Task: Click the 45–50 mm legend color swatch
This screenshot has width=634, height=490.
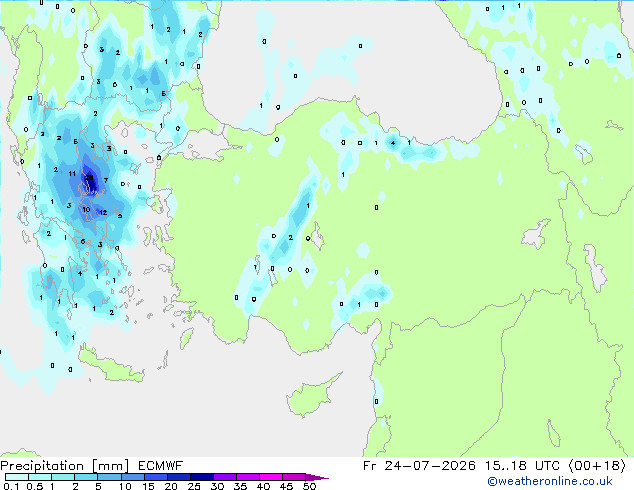Action: [x=294, y=477]
